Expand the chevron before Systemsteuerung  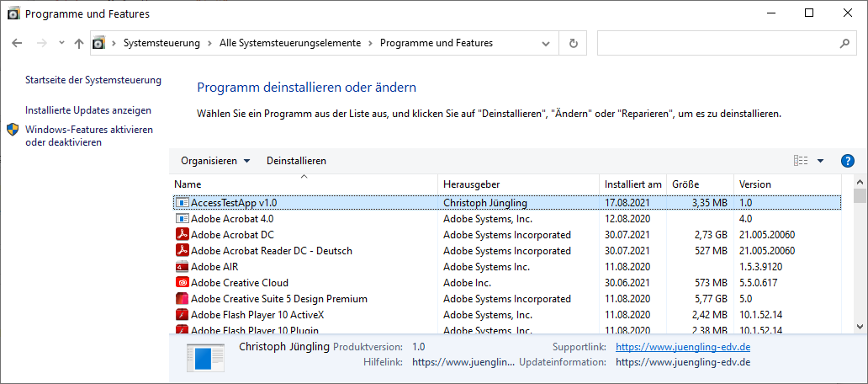pos(114,43)
